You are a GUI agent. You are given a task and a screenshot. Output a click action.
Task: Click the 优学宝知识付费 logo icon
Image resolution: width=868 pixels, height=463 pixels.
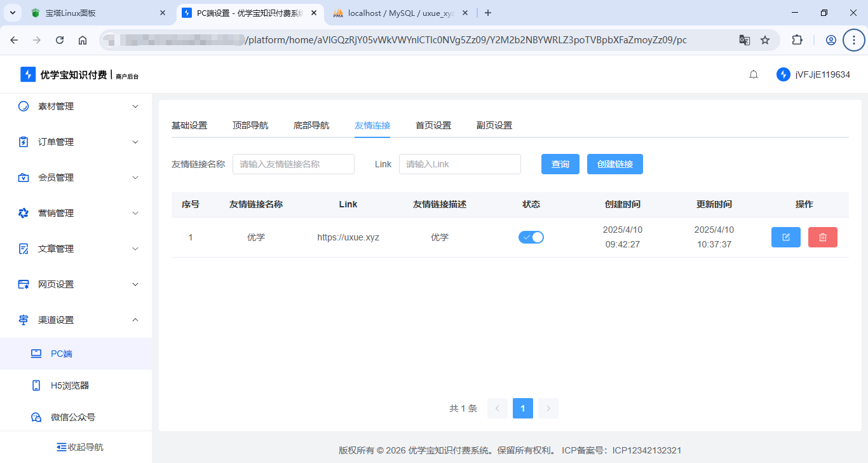[x=27, y=74]
